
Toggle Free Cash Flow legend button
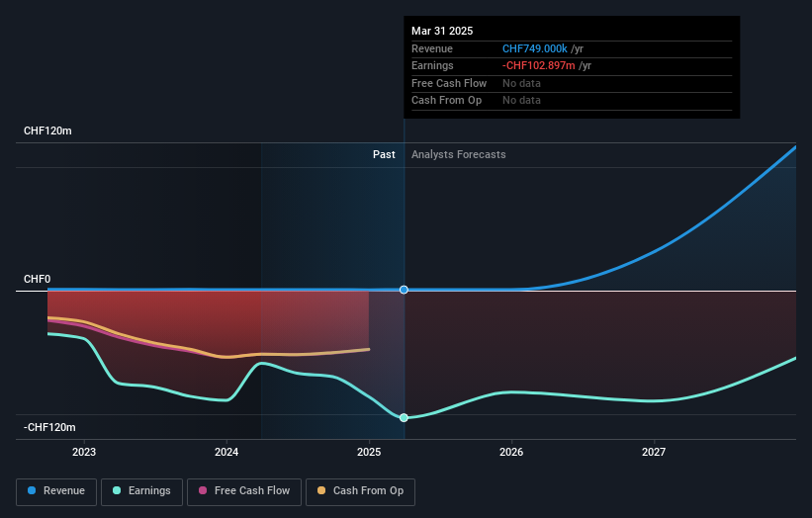[244, 491]
